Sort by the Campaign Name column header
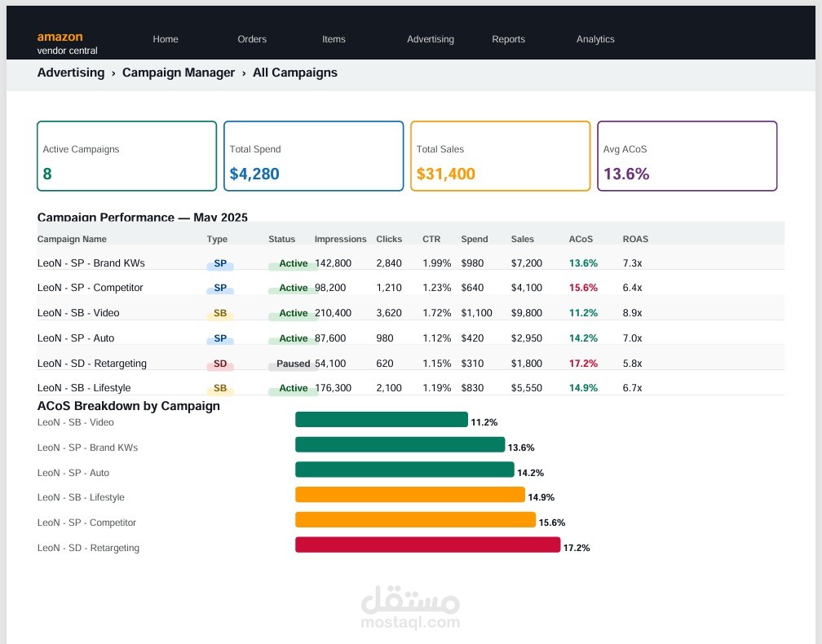This screenshot has width=822, height=644. [x=72, y=239]
